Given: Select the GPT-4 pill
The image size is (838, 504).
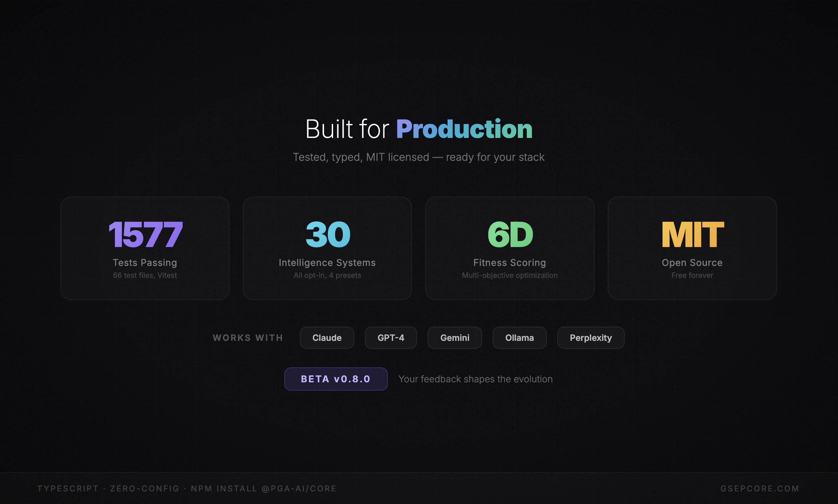Looking at the screenshot, I should (x=391, y=338).
